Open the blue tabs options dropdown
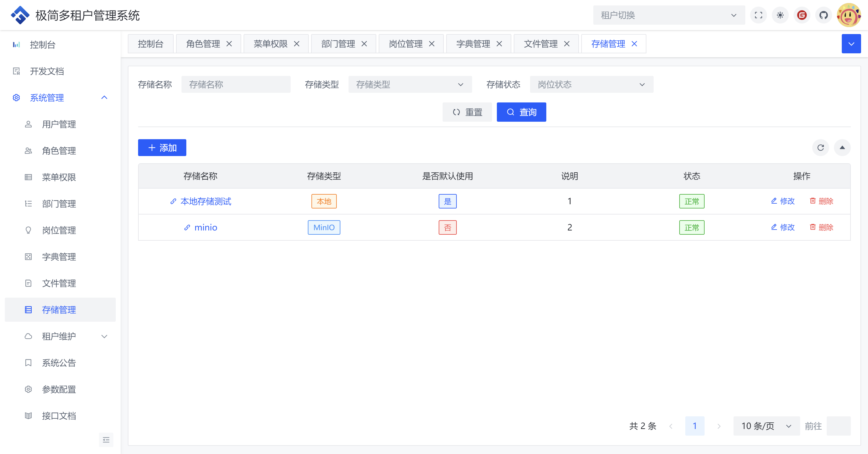 pyautogui.click(x=851, y=44)
